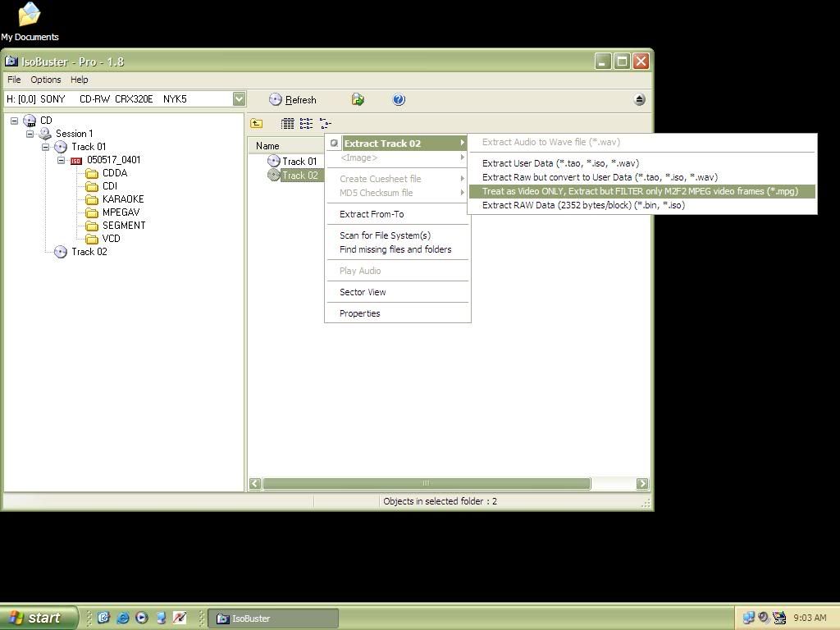Choose Treat as Video ONLY MPEG filter option
This screenshot has width=840, height=630.
[641, 191]
